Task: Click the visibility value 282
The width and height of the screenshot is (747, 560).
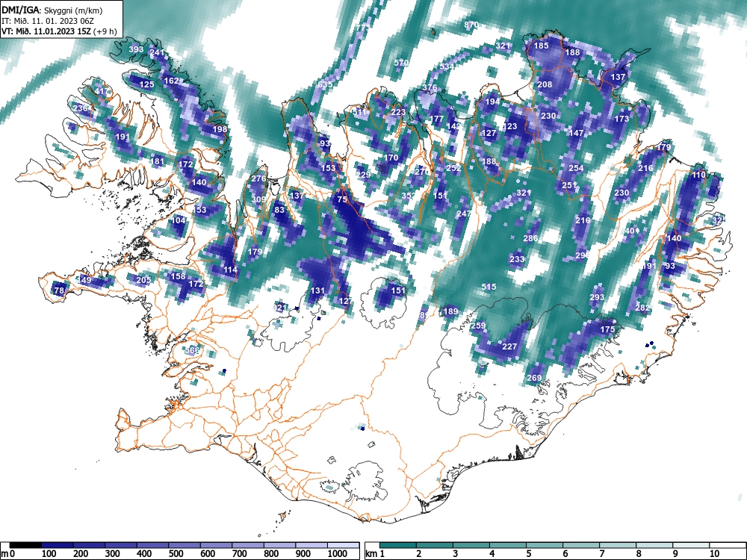Action: point(642,308)
